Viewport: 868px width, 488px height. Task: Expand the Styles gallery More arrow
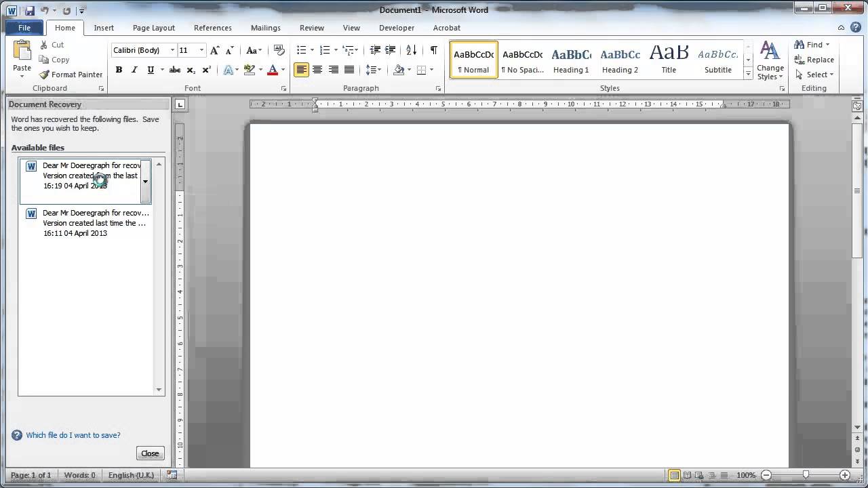[748, 73]
